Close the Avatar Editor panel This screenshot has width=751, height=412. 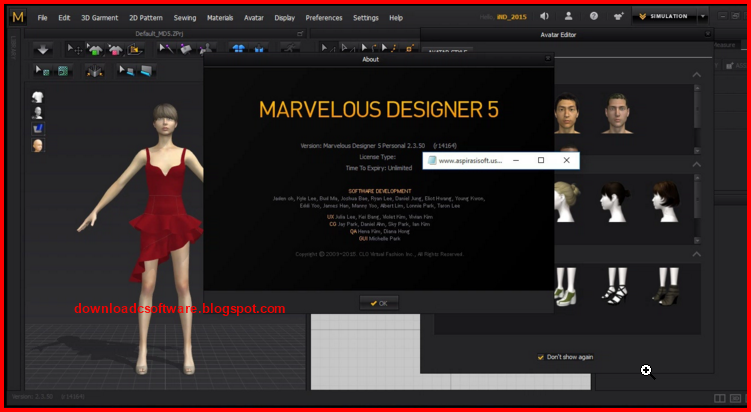(708, 34)
